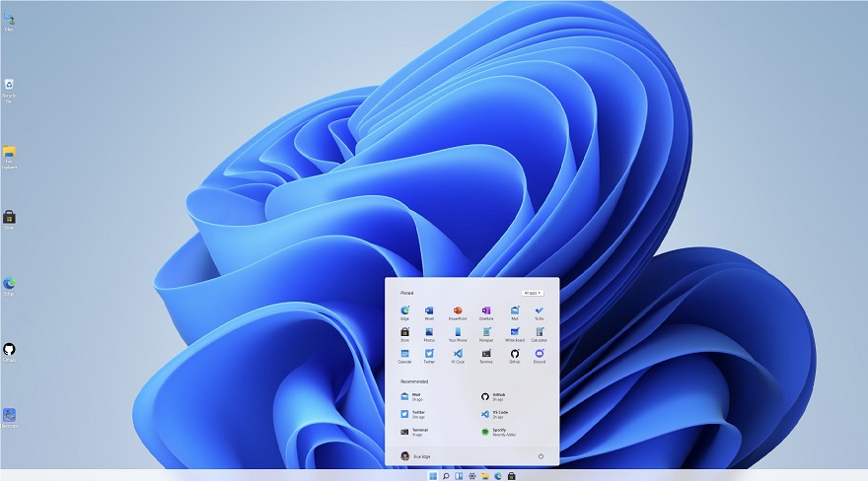The image size is (868, 481).
Task: Open pinned Word app icon
Action: [x=429, y=310]
